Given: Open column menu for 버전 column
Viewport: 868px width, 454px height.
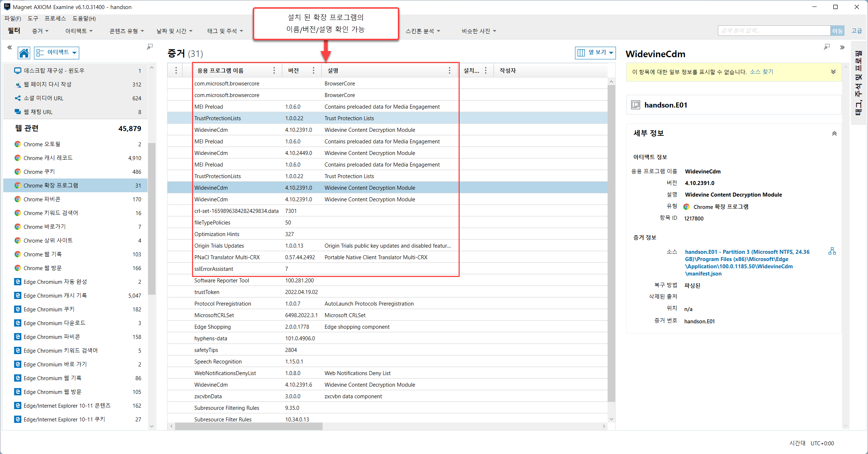Looking at the screenshot, I should (x=314, y=71).
